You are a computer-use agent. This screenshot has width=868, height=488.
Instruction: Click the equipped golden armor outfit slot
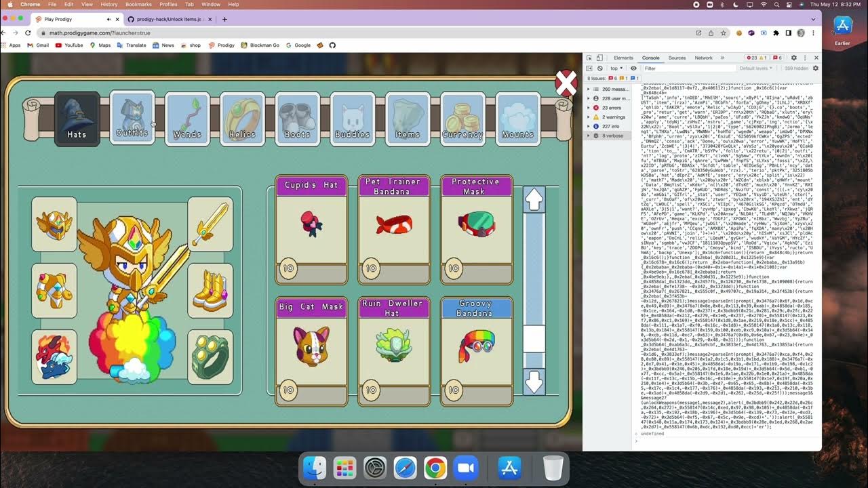pyautogui.click(x=54, y=290)
